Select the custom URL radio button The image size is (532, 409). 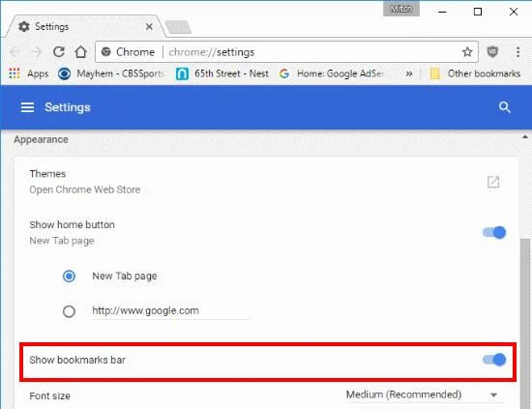[69, 311]
